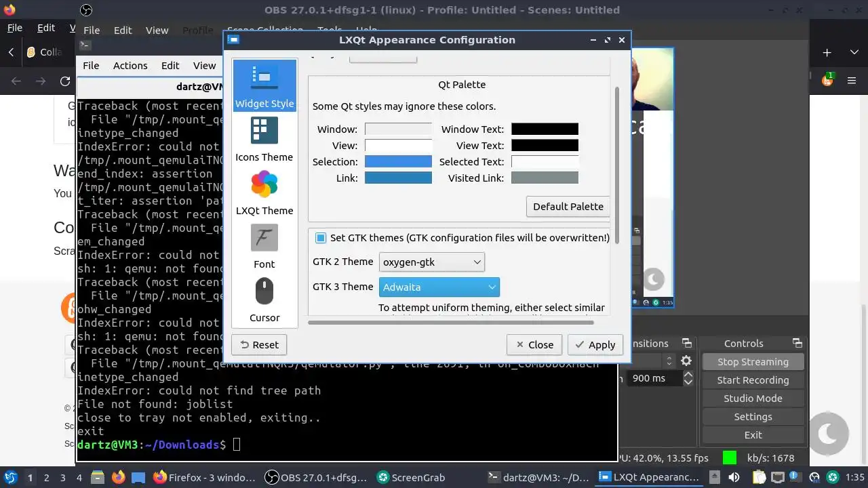Click Apply in Appearance Configuration
The width and height of the screenshot is (868, 488).
pyautogui.click(x=595, y=344)
